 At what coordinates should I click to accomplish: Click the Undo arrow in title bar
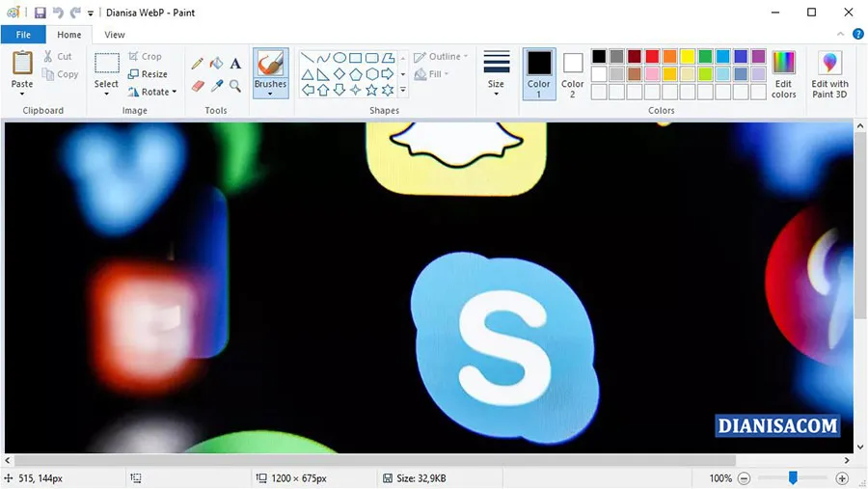point(58,13)
